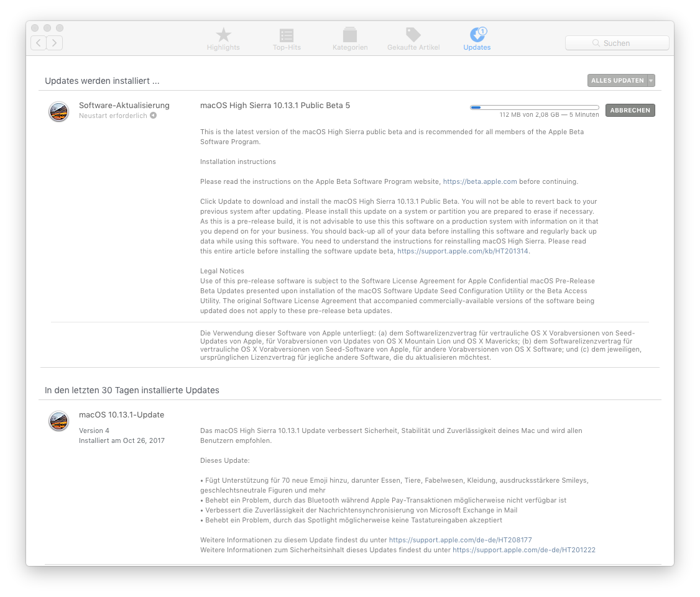The width and height of the screenshot is (700, 597).
Task: Cancel download with ABBRECHEN button
Action: pyautogui.click(x=630, y=110)
